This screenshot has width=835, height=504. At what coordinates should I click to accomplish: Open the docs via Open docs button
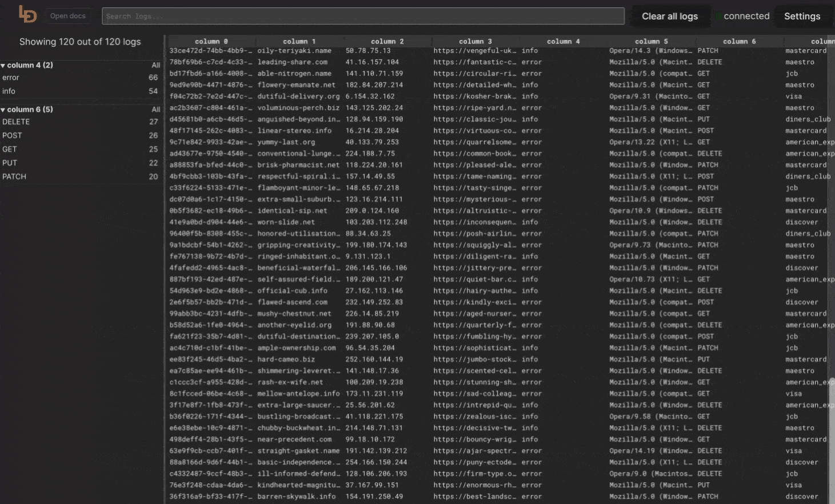67,16
